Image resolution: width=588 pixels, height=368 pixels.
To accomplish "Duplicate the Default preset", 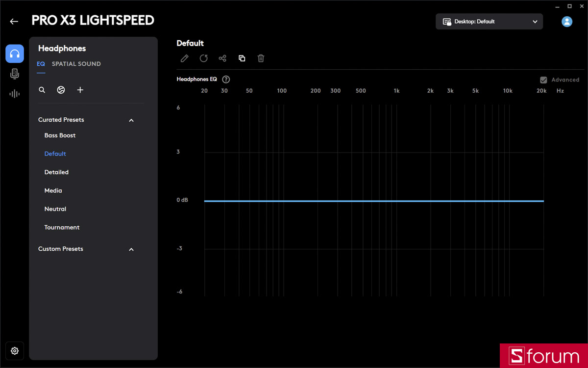I will 242,58.
